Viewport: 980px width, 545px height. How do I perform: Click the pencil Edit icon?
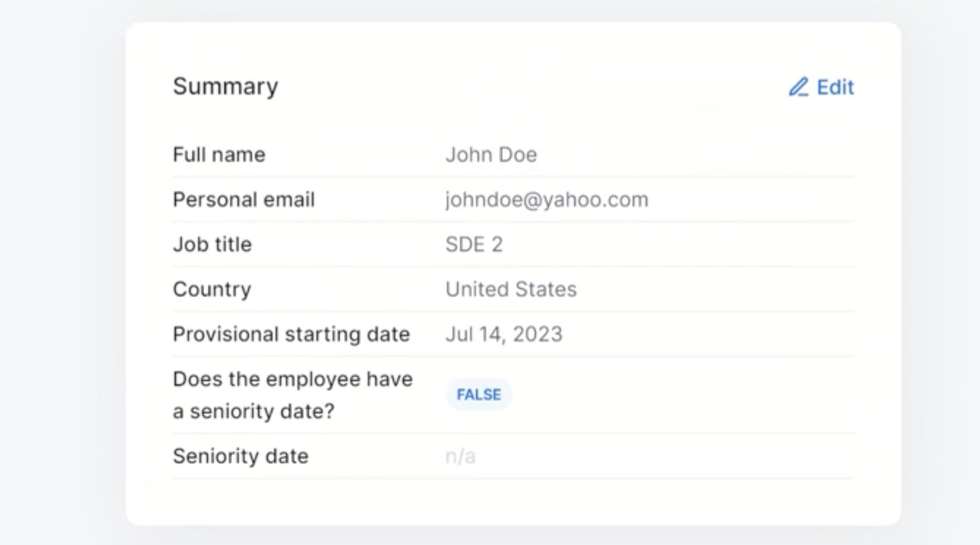point(798,87)
